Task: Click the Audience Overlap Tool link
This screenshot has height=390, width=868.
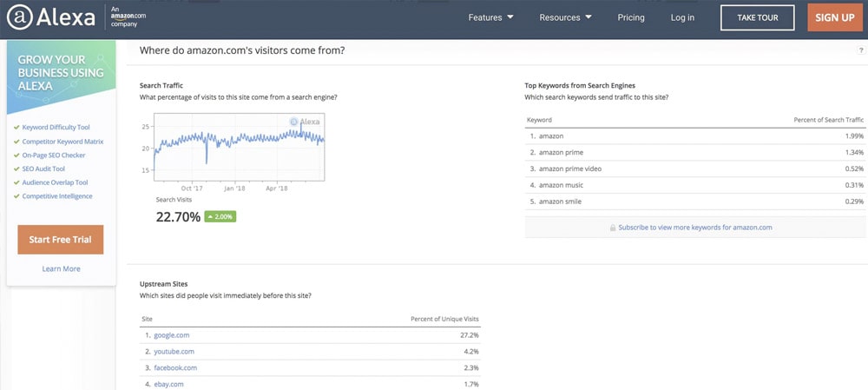Action: coord(55,182)
